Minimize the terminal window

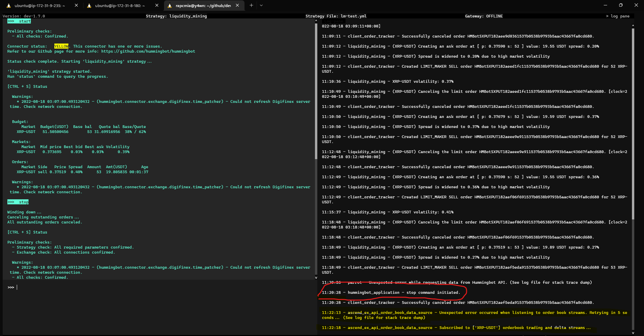(605, 5)
